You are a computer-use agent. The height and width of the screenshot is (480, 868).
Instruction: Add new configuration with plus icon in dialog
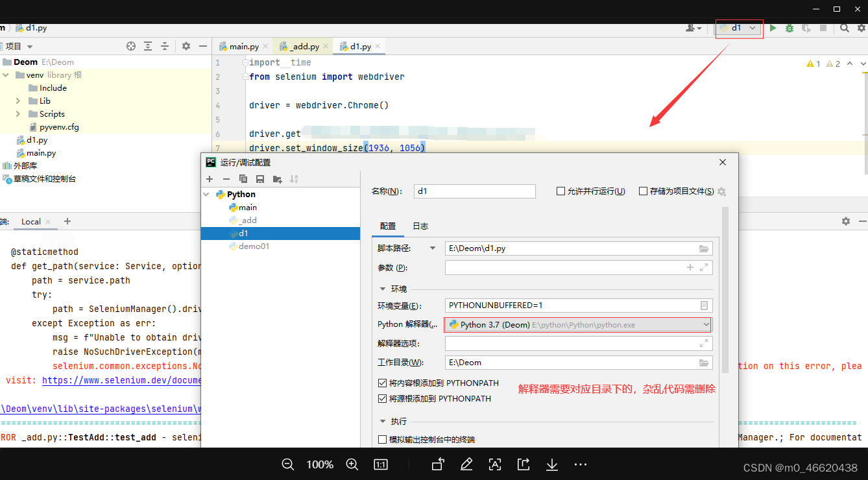[210, 179]
